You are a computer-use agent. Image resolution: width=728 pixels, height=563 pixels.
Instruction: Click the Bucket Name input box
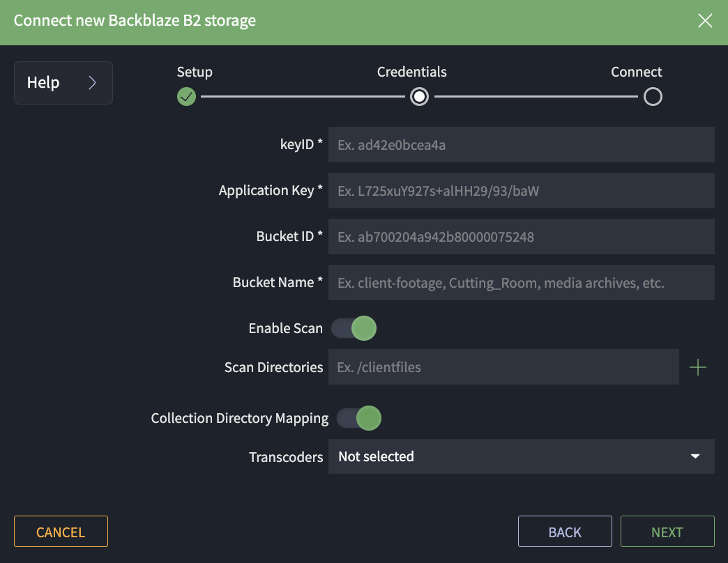point(521,283)
